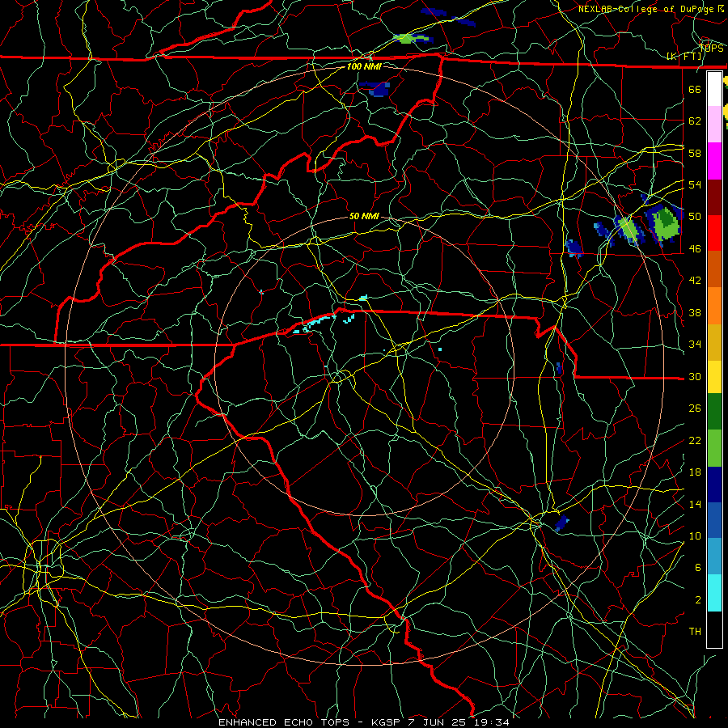Click legend value "54"

(x=695, y=184)
